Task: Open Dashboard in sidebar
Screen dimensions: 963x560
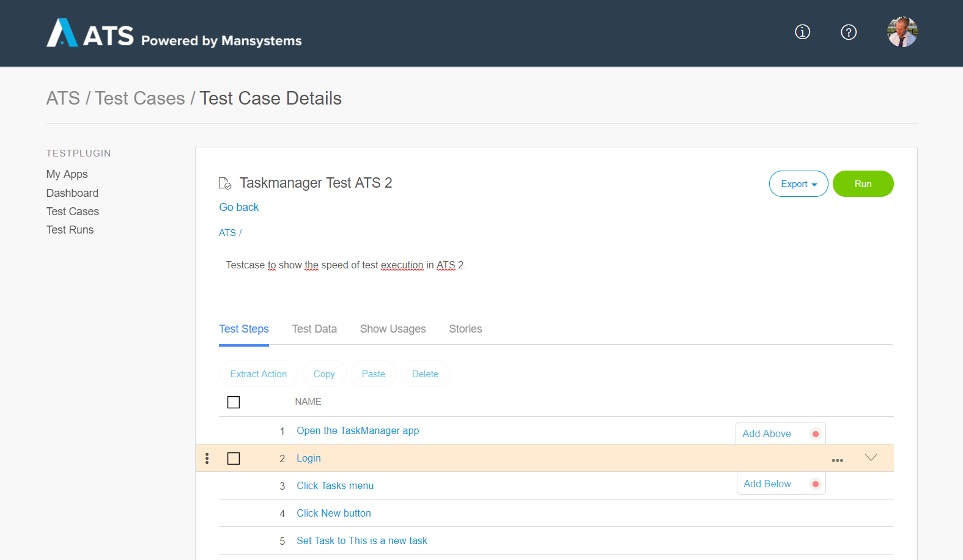Action: point(72,193)
